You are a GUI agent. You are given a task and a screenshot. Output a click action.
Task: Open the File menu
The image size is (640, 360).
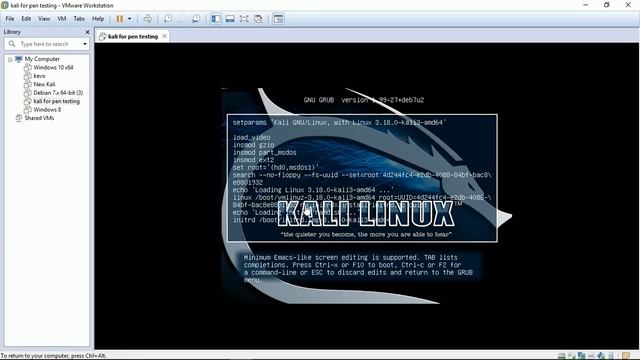[10, 19]
